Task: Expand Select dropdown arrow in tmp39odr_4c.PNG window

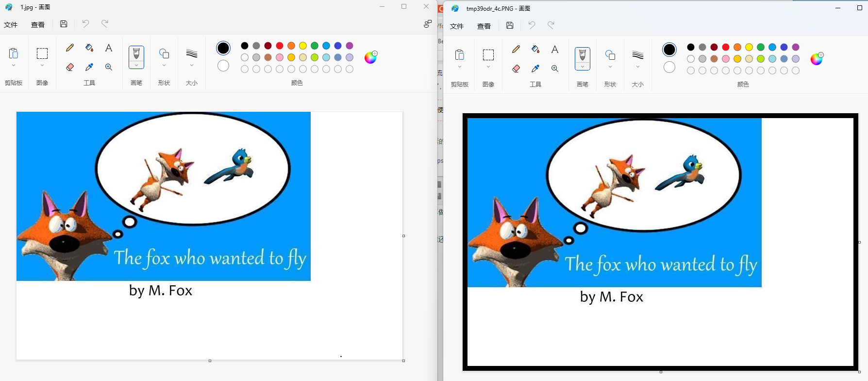Action: point(488,67)
